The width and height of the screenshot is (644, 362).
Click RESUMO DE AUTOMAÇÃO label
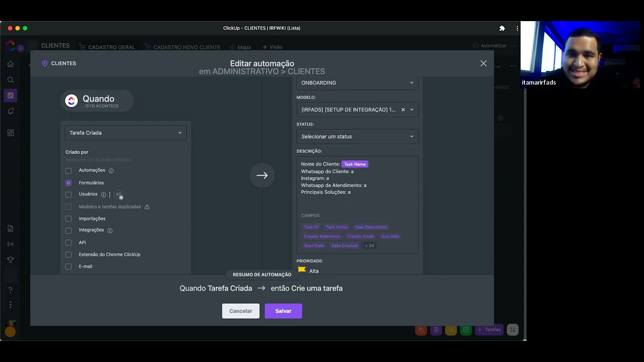(262, 275)
